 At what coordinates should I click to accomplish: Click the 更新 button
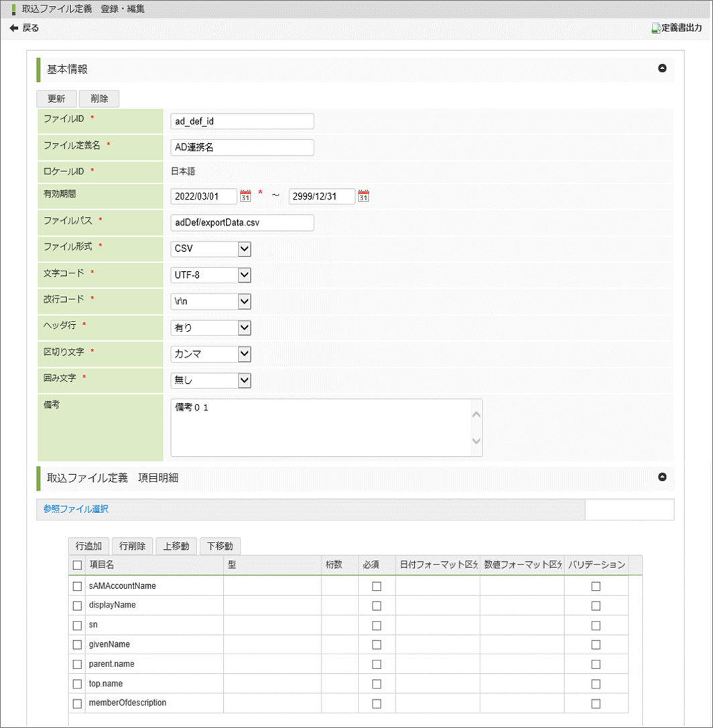pos(56,98)
